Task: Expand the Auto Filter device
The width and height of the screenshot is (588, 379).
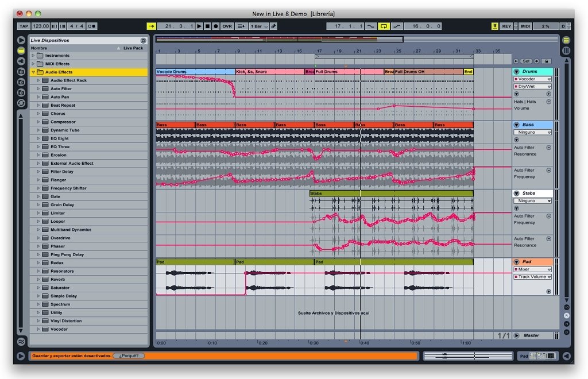Action: click(x=38, y=89)
